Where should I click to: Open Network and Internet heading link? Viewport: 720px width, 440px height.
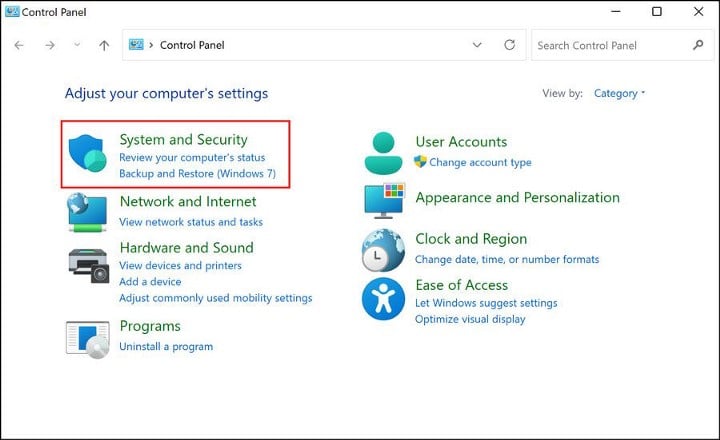tap(188, 201)
